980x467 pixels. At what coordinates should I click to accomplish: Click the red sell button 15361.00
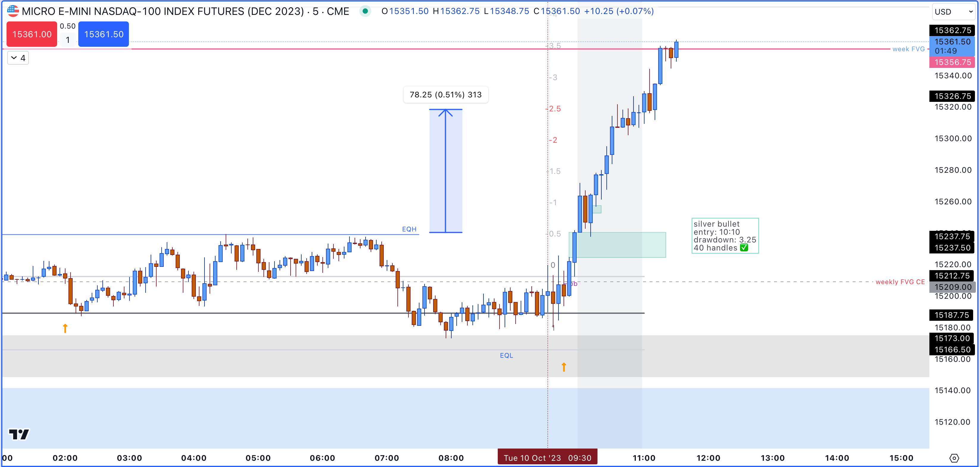(32, 34)
